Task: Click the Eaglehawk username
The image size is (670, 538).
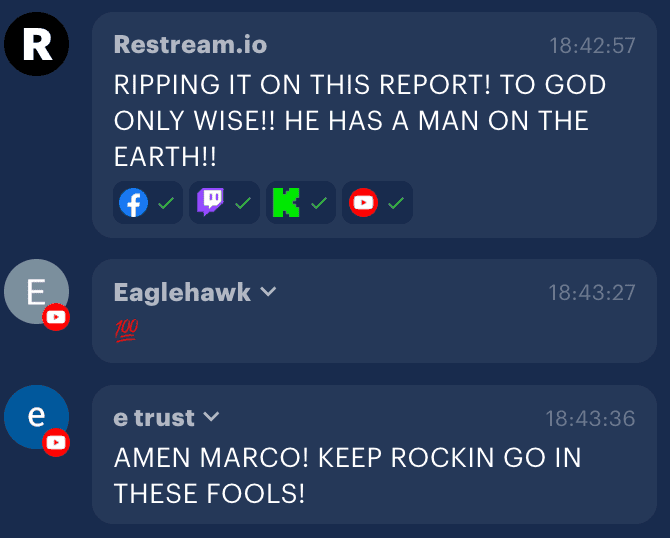Action: coord(182,292)
